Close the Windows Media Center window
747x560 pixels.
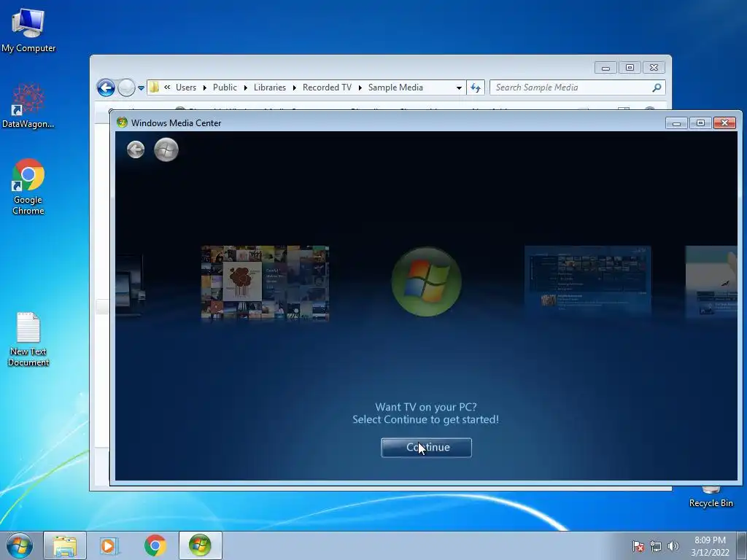[x=724, y=123]
